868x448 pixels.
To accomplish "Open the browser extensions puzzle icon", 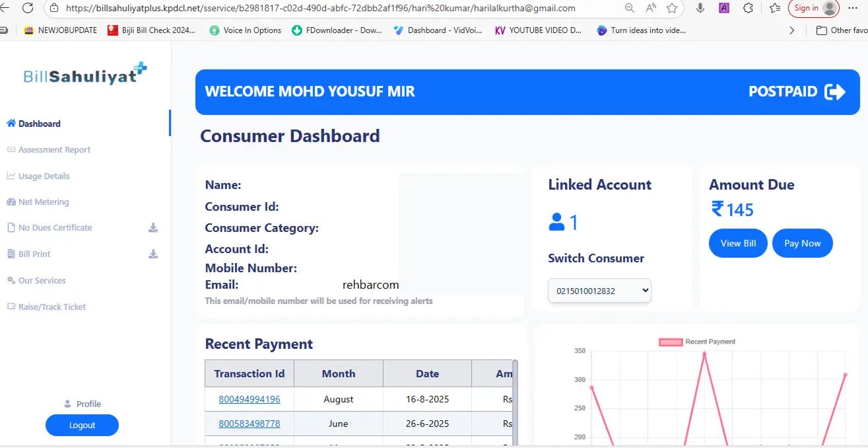I will (x=748, y=8).
